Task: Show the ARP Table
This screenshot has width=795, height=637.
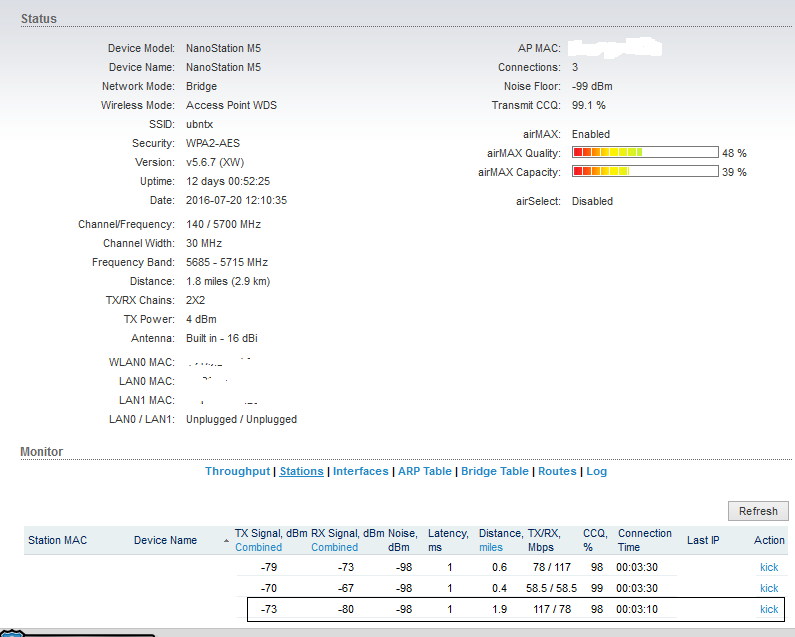Action: tap(423, 471)
